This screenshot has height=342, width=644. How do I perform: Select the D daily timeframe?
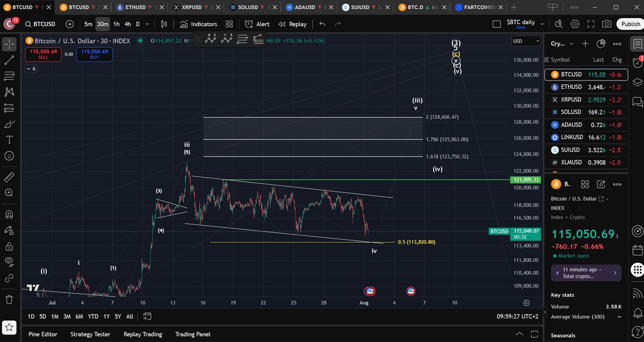point(138,24)
